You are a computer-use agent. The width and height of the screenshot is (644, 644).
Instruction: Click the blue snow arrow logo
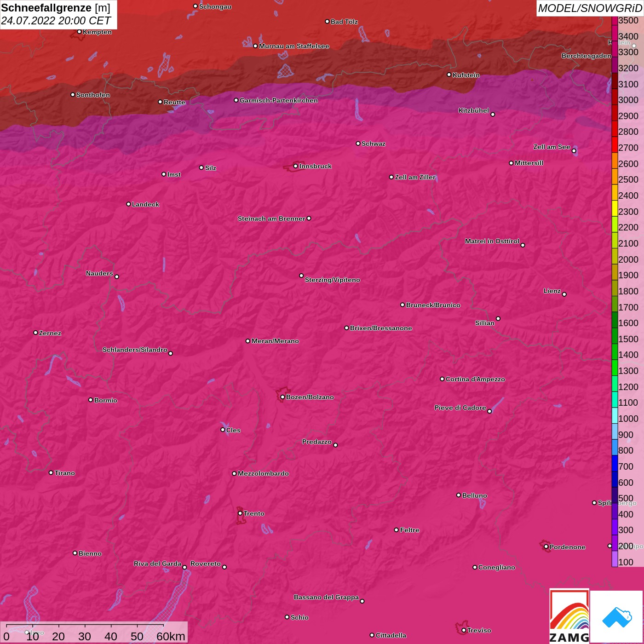(x=616, y=617)
